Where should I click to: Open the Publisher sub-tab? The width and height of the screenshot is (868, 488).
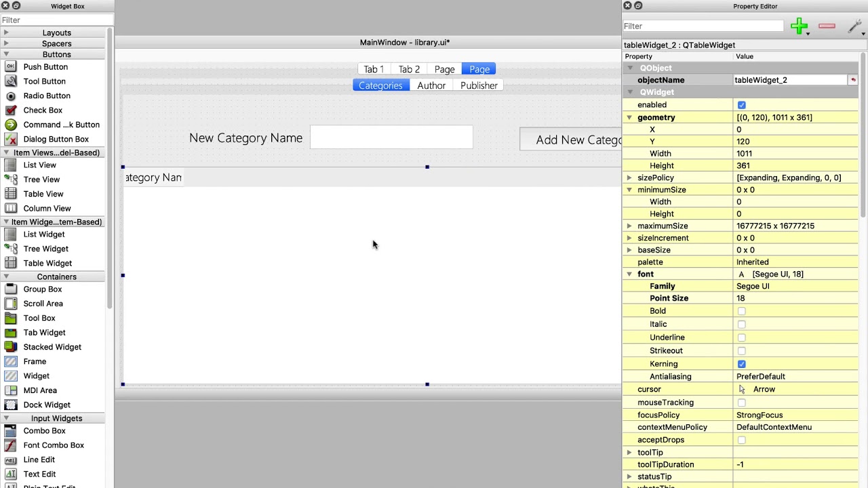(x=479, y=85)
